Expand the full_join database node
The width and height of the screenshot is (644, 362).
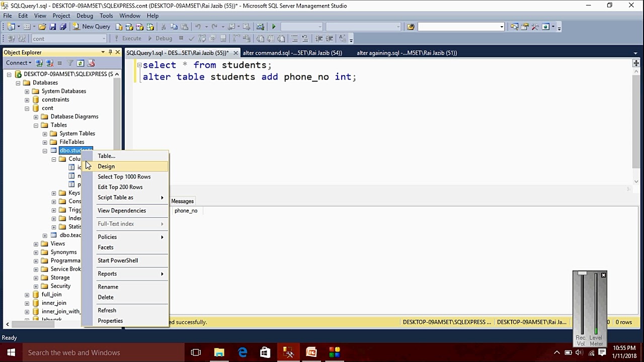pyautogui.click(x=27, y=295)
